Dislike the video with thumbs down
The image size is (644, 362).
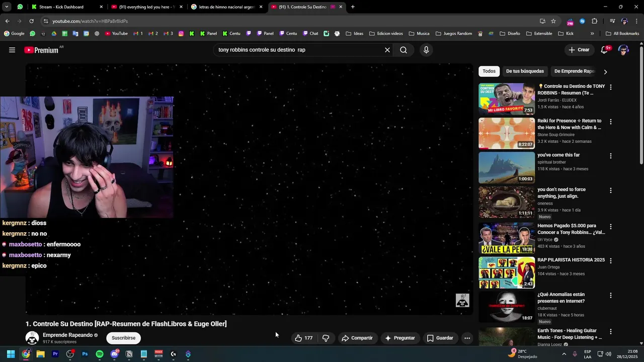(326, 338)
